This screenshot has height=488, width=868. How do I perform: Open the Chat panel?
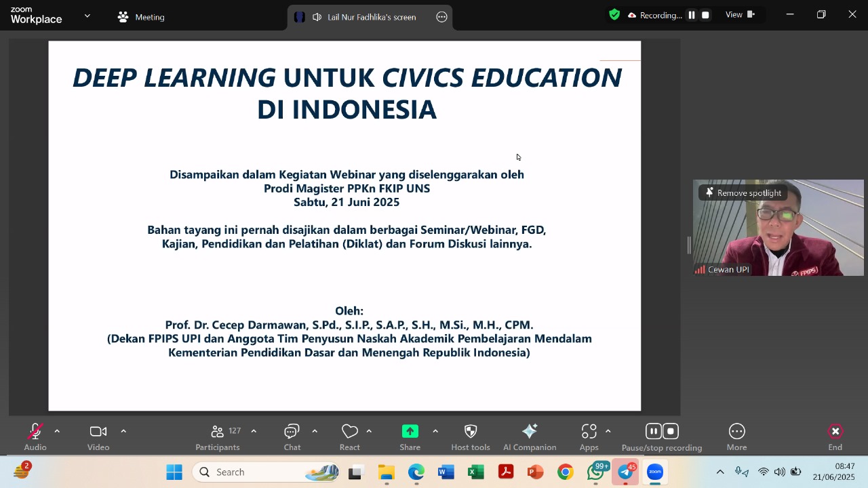point(292,437)
